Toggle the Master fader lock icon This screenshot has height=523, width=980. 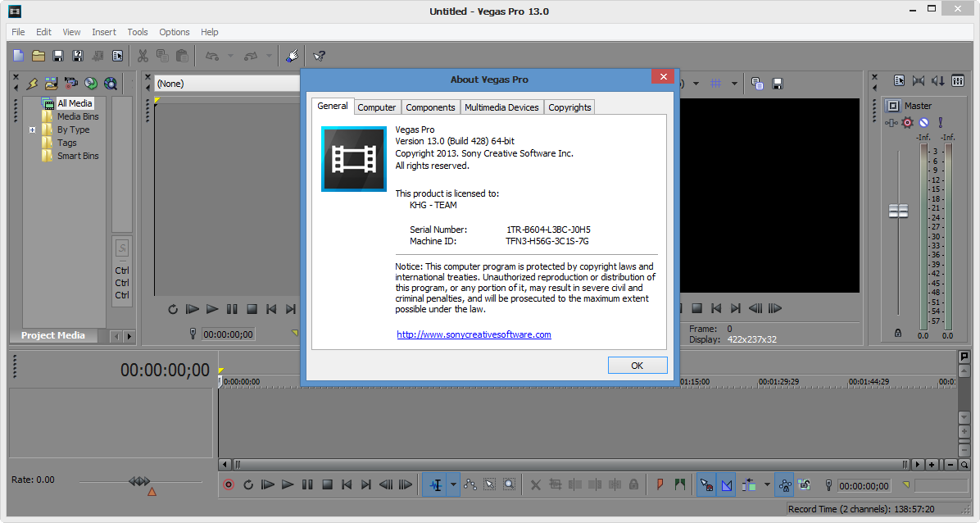coord(898,333)
